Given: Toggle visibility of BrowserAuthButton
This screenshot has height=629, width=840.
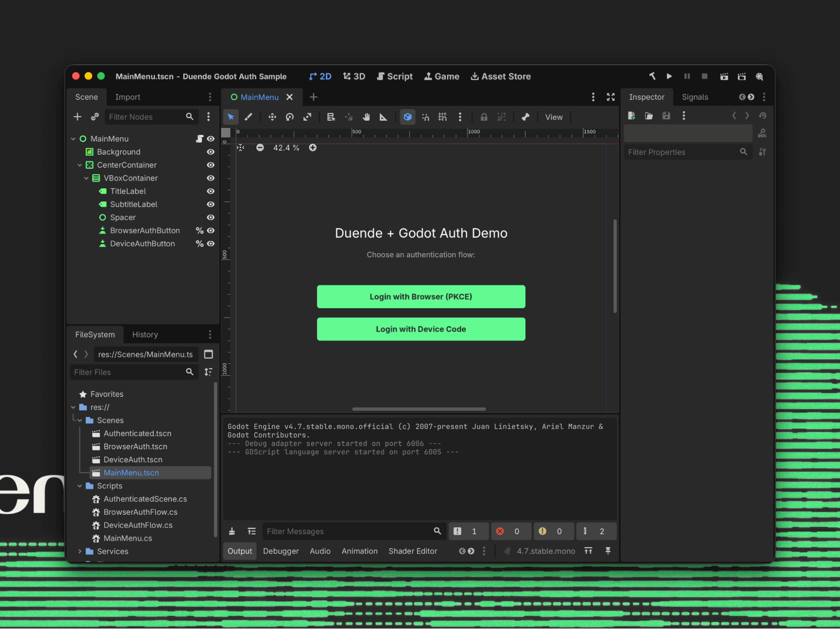Looking at the screenshot, I should point(211,230).
